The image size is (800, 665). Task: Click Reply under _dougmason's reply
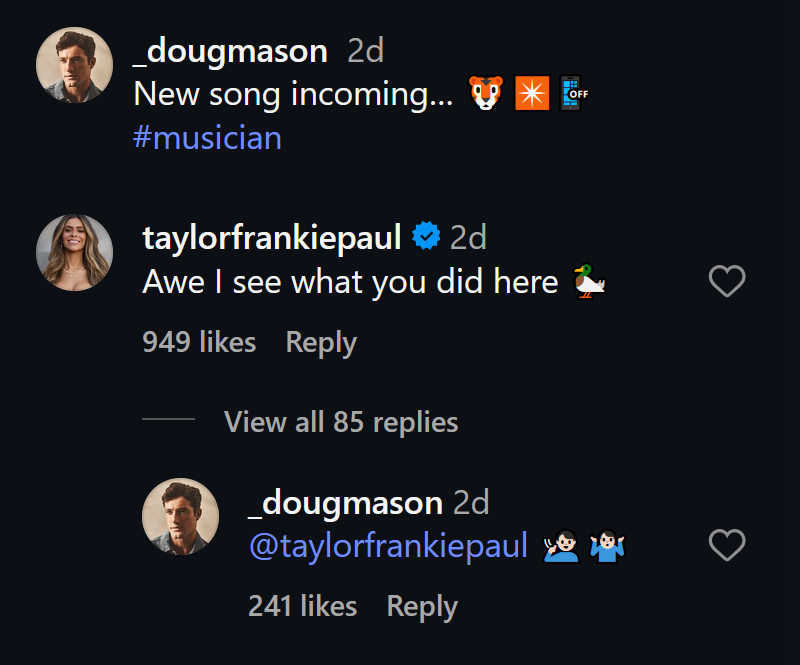tap(422, 606)
